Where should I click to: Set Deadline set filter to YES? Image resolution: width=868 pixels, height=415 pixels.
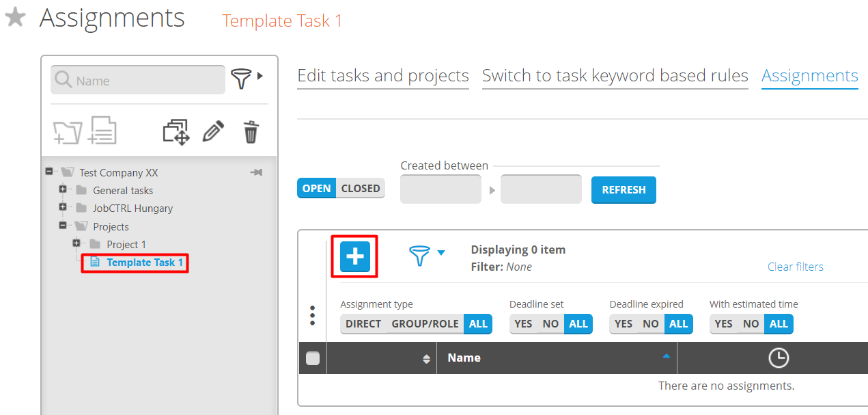[x=523, y=324]
